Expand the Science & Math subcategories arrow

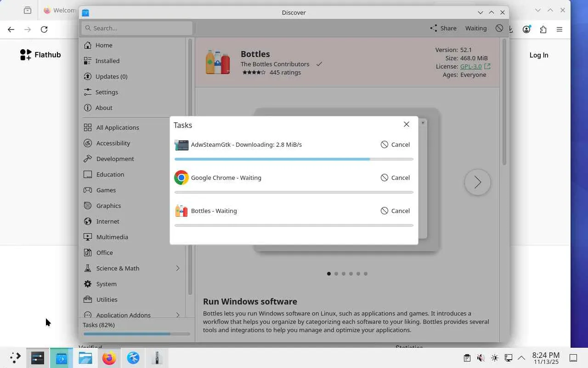pyautogui.click(x=178, y=268)
